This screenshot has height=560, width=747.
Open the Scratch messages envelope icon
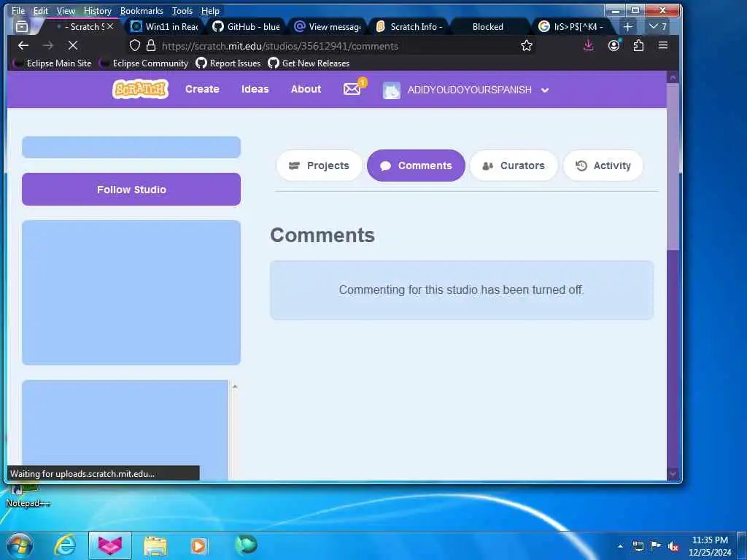click(352, 89)
